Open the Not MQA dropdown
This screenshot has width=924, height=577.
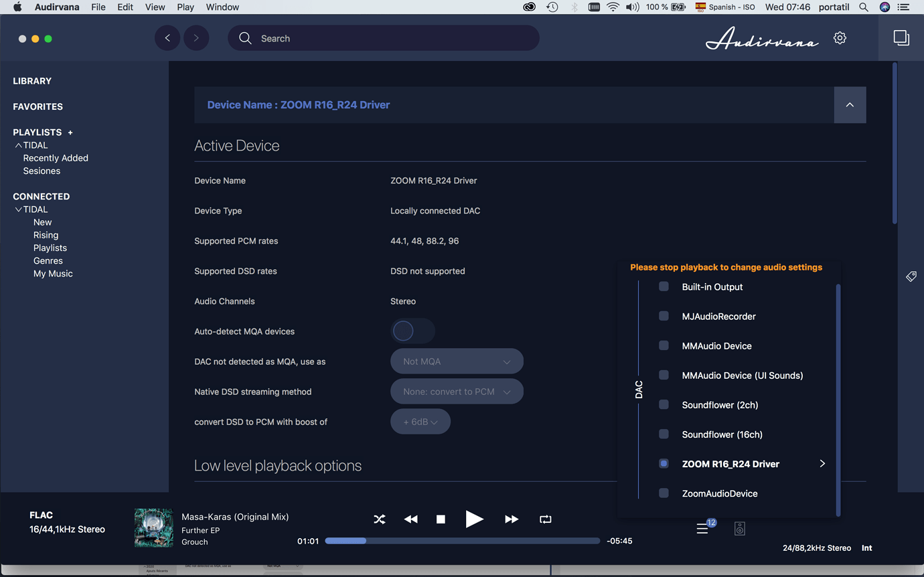[457, 361]
